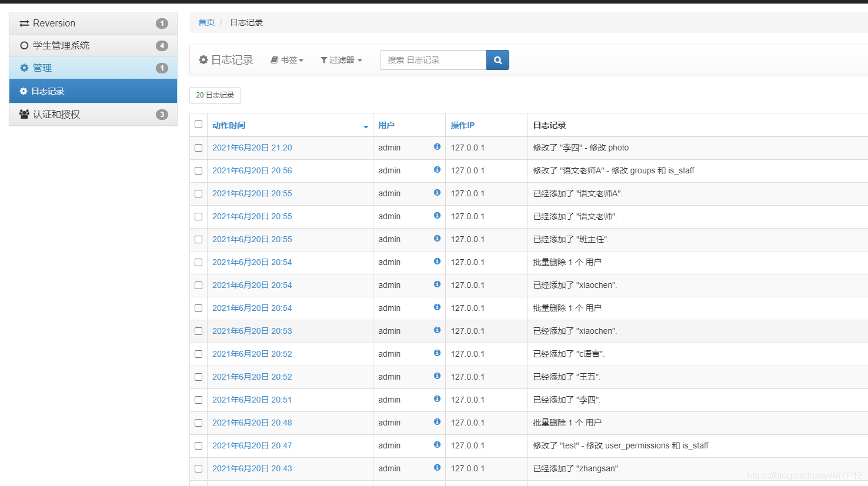Screen dimensions: 868x486
Task: Click admin in the 20:56 row
Action: 389,170
